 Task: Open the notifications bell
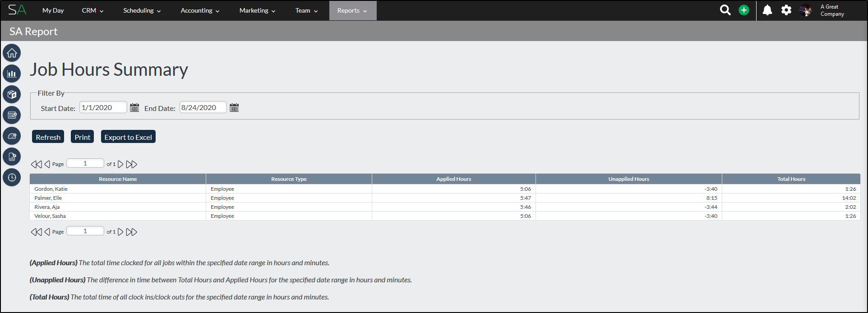767,10
